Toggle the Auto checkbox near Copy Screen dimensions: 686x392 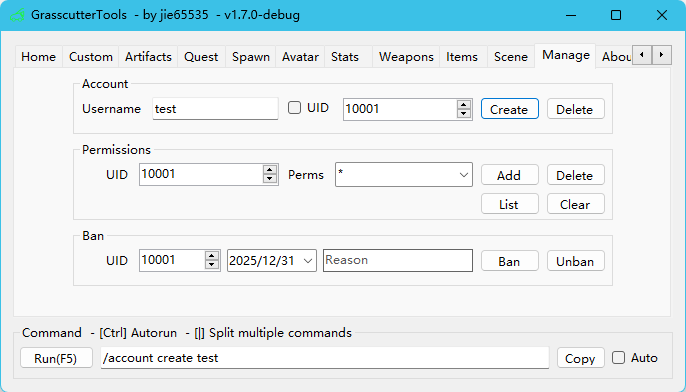click(618, 357)
